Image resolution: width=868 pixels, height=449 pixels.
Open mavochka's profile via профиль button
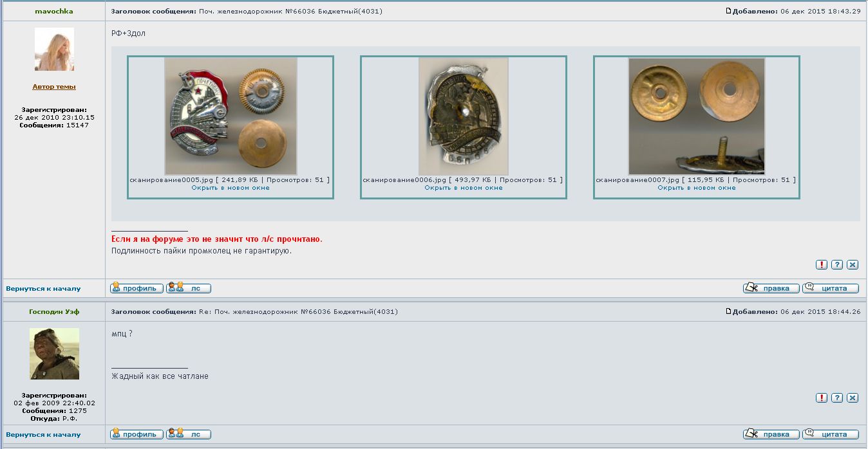[x=137, y=288]
